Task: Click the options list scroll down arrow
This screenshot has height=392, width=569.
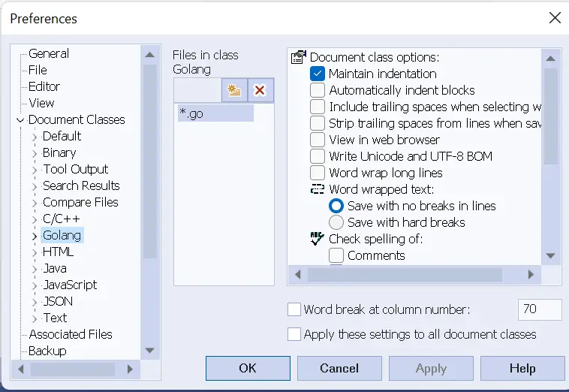Action: pos(550,256)
